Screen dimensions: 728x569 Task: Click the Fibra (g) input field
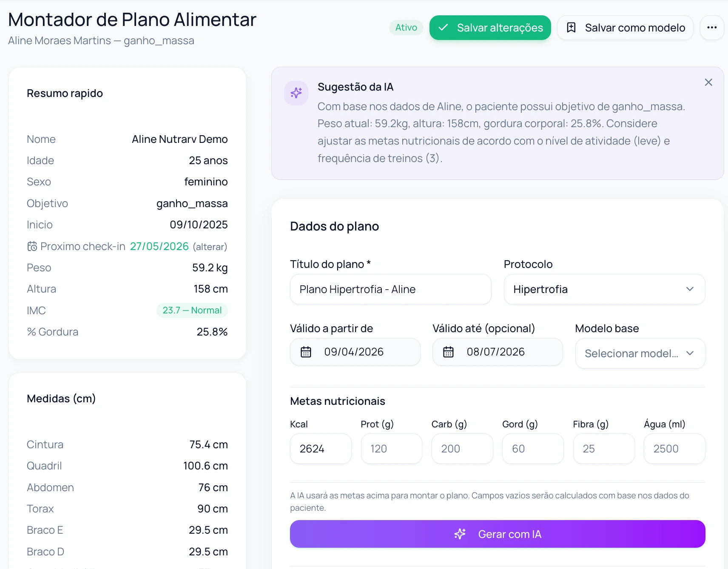point(604,449)
